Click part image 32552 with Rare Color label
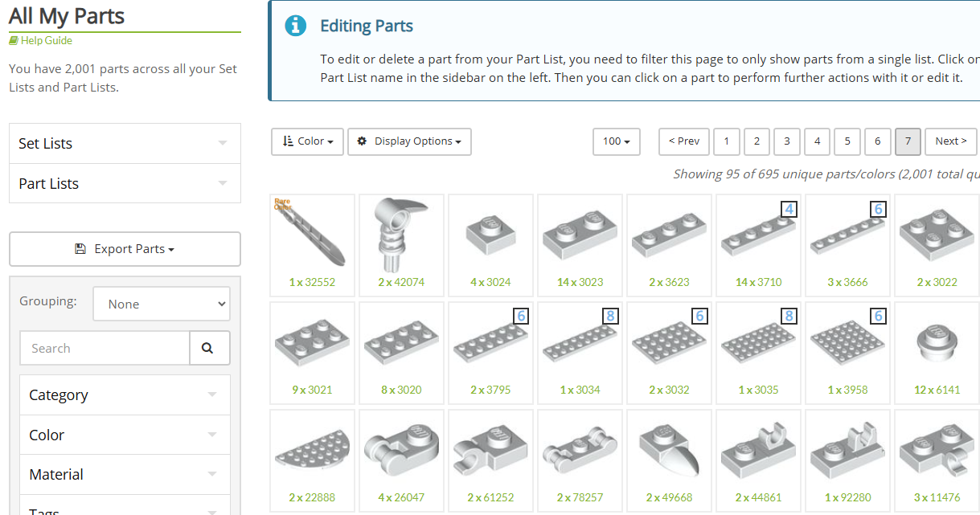 (x=312, y=233)
